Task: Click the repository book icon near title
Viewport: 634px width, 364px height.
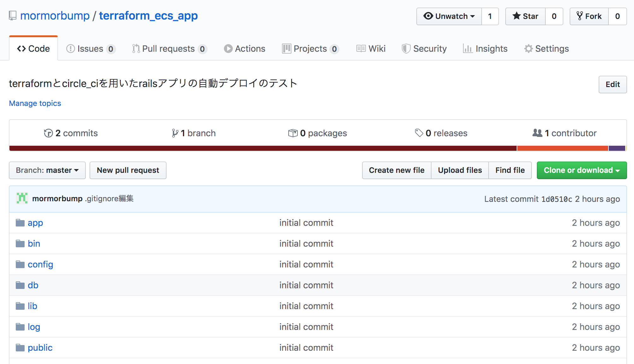Action: coord(13,15)
